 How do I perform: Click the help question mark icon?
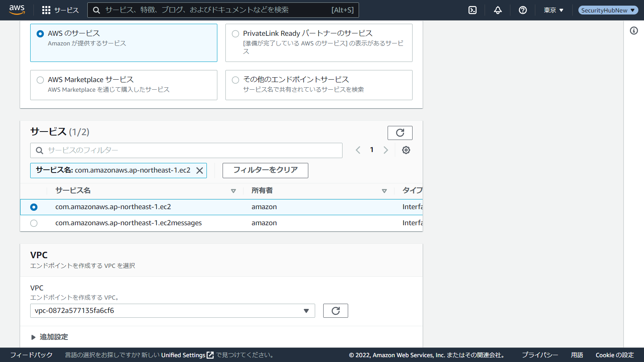(523, 10)
